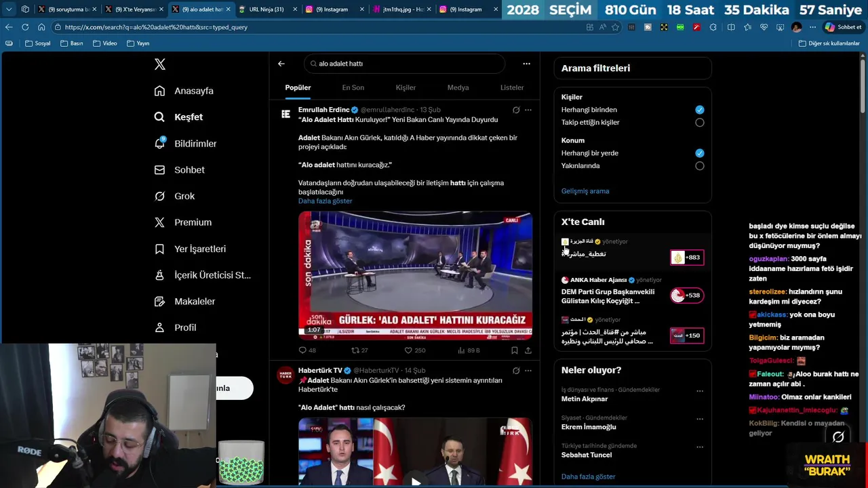
Task: Open the browser three-dot settings menu
Action: [812, 27]
